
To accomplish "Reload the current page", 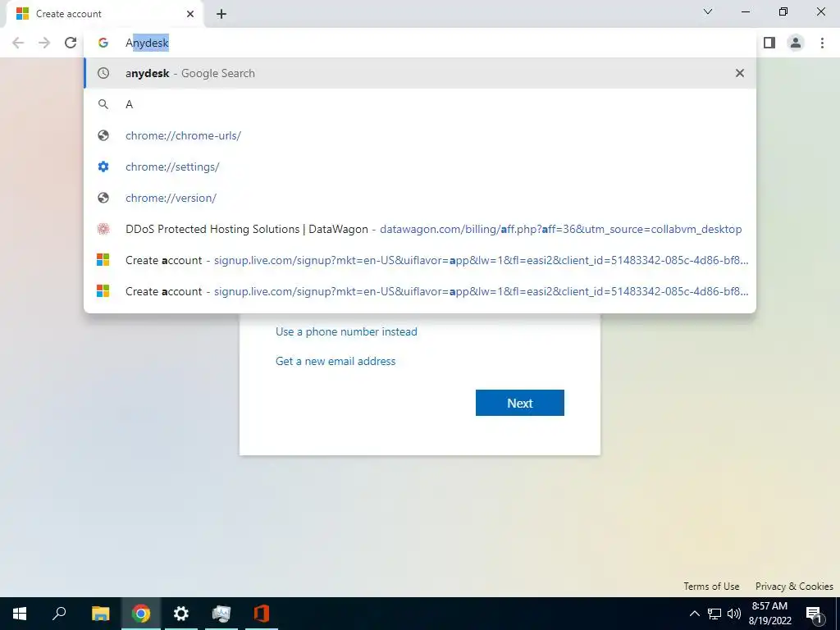I will click(71, 43).
